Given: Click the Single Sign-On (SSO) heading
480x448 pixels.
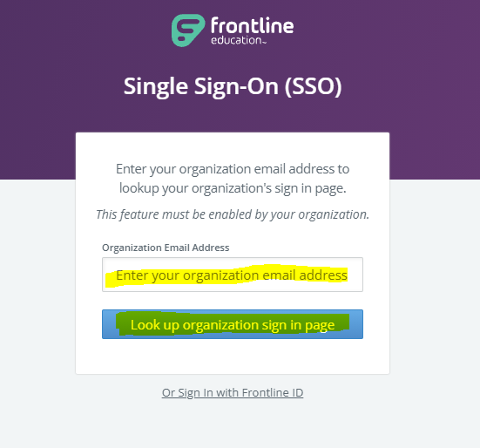Looking at the screenshot, I should 233,86.
